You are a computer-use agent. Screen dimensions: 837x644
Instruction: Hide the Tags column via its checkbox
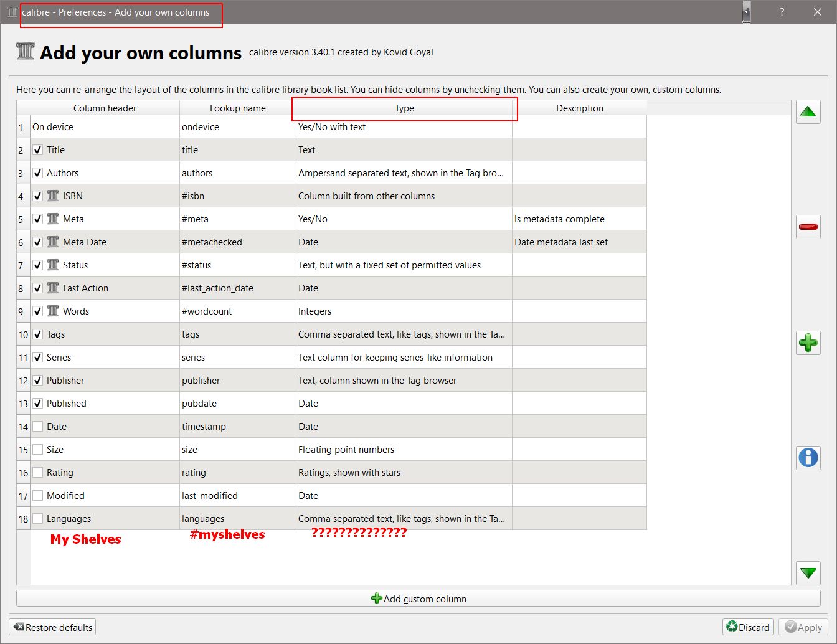point(38,334)
